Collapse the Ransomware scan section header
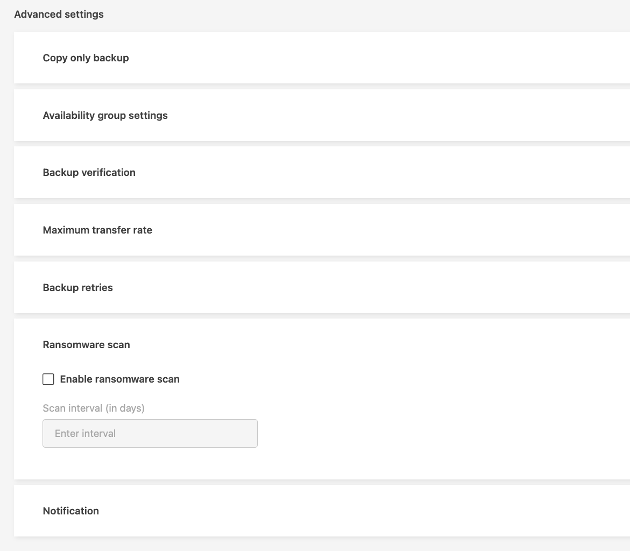 [320, 345]
